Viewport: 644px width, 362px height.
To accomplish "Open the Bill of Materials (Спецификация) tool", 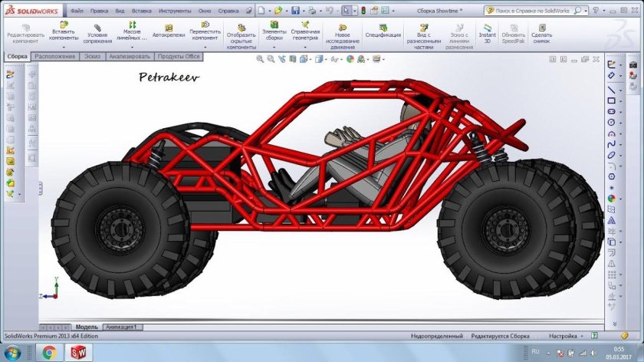I will tap(383, 35).
